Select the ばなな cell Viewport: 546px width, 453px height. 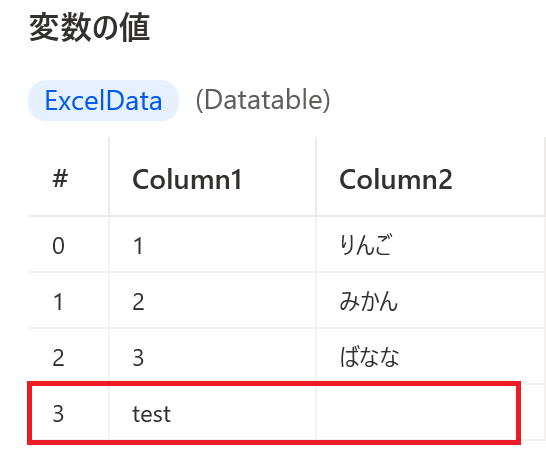click(430, 357)
